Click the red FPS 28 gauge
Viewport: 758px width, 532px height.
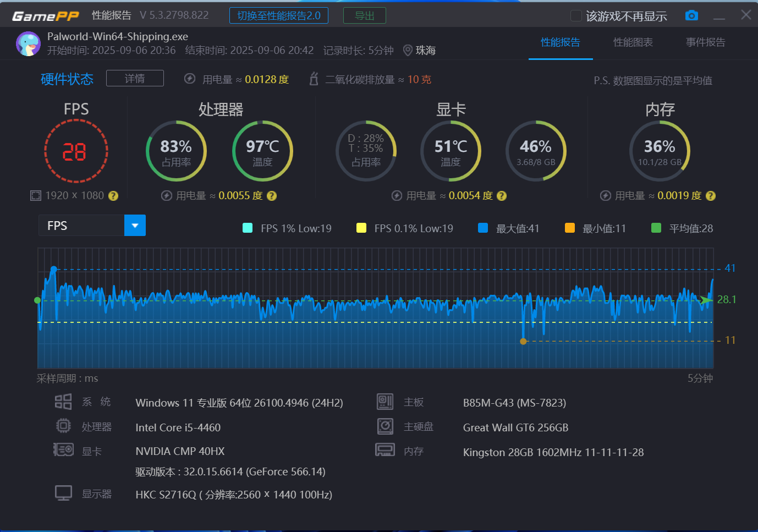click(x=76, y=151)
